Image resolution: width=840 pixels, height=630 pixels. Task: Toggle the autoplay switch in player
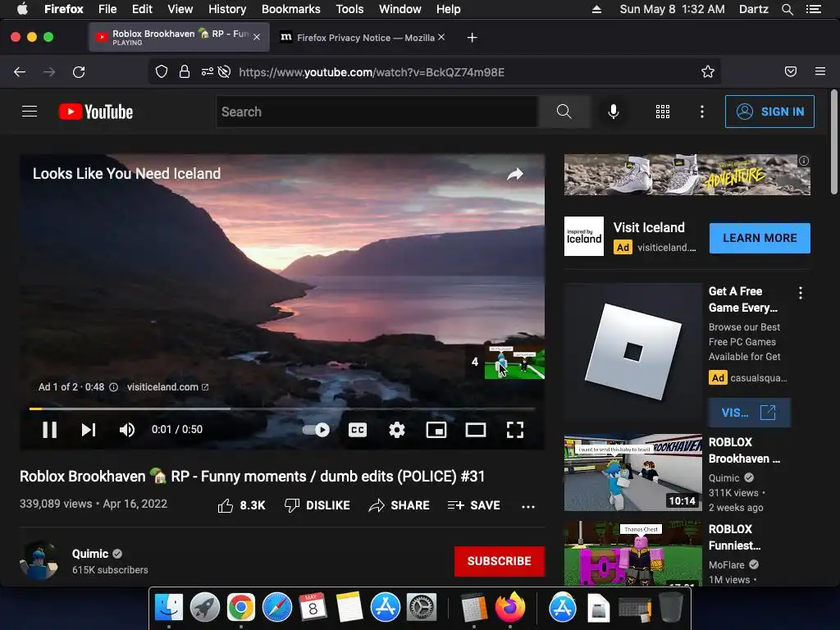(316, 430)
